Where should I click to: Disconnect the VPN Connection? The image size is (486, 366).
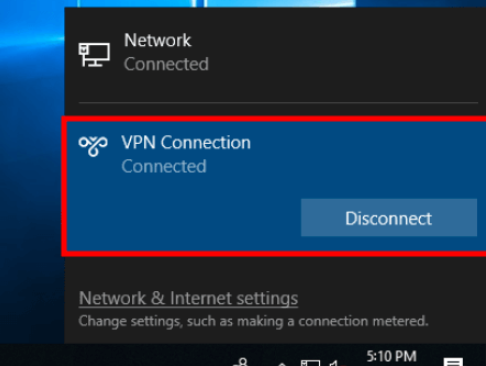click(x=389, y=218)
